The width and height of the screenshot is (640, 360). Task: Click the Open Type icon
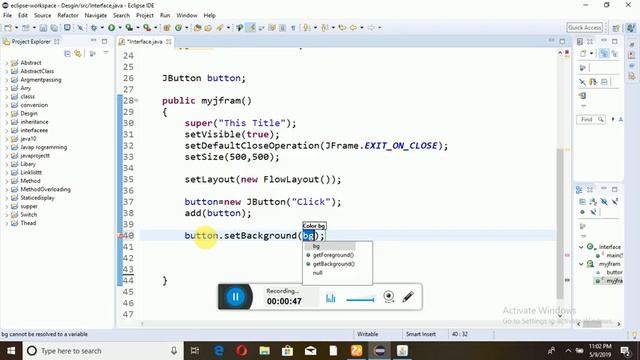pos(198,28)
